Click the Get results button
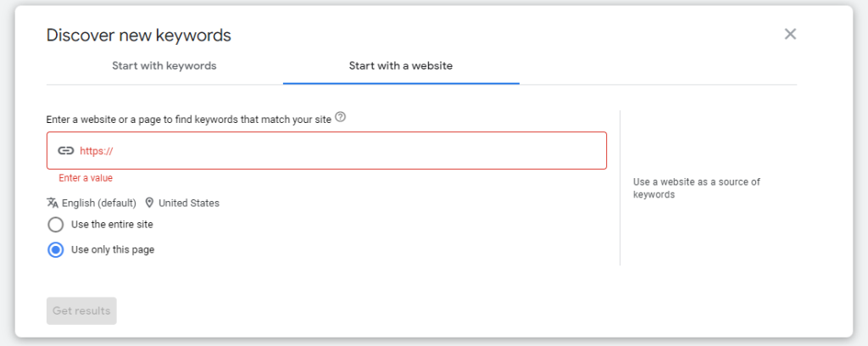The height and width of the screenshot is (346, 868). coord(81,310)
